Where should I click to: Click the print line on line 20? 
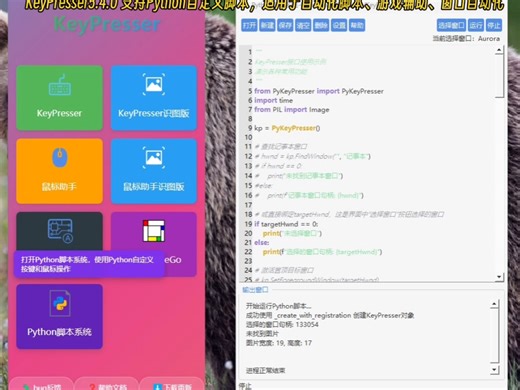click(x=292, y=233)
